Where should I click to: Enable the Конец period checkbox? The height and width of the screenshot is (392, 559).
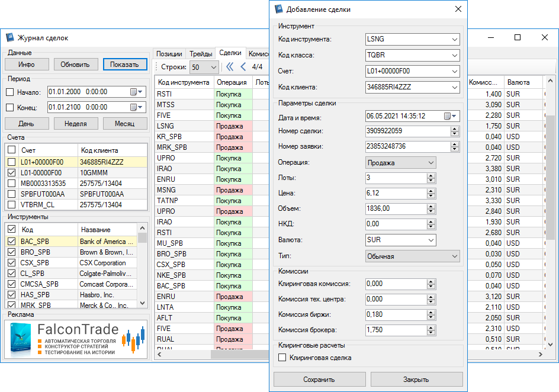(10, 107)
